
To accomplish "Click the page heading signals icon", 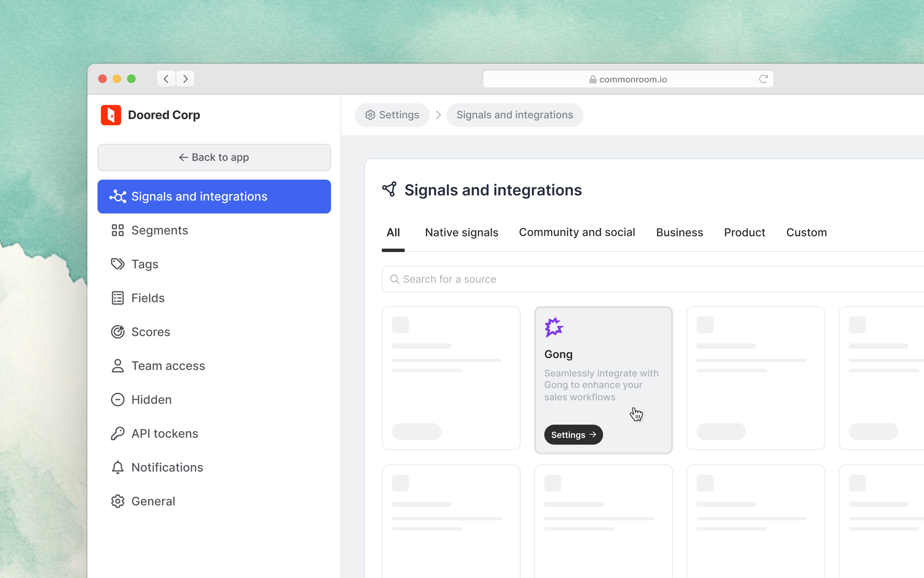I will click(389, 189).
